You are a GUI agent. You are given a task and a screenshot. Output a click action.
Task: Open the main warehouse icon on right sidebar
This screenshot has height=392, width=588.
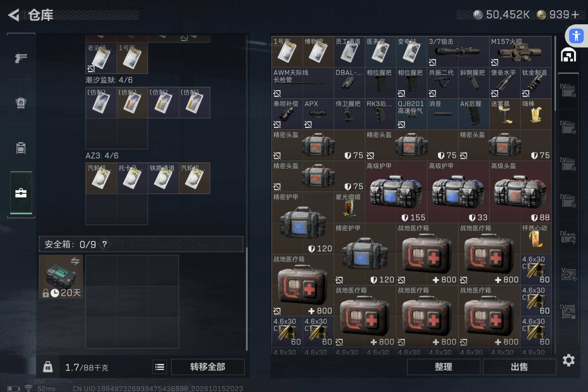pyautogui.click(x=568, y=55)
